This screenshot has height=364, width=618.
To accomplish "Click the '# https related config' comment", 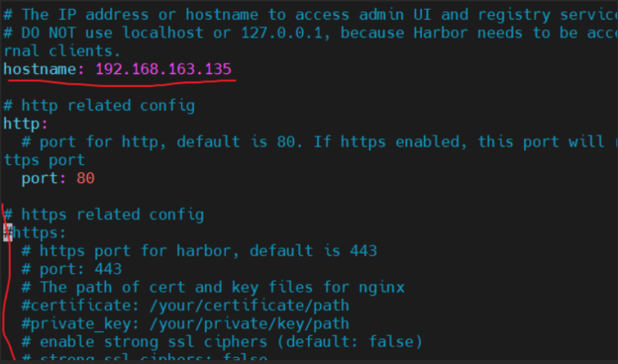I will [x=103, y=214].
